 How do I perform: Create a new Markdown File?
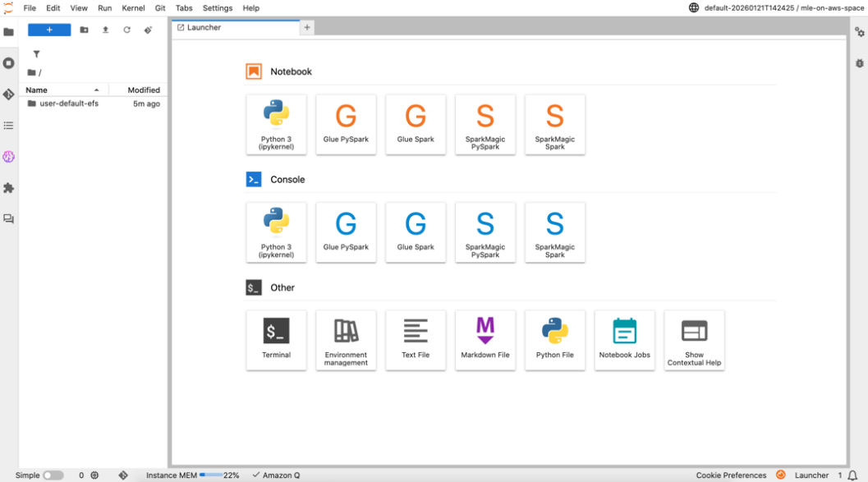tap(485, 340)
